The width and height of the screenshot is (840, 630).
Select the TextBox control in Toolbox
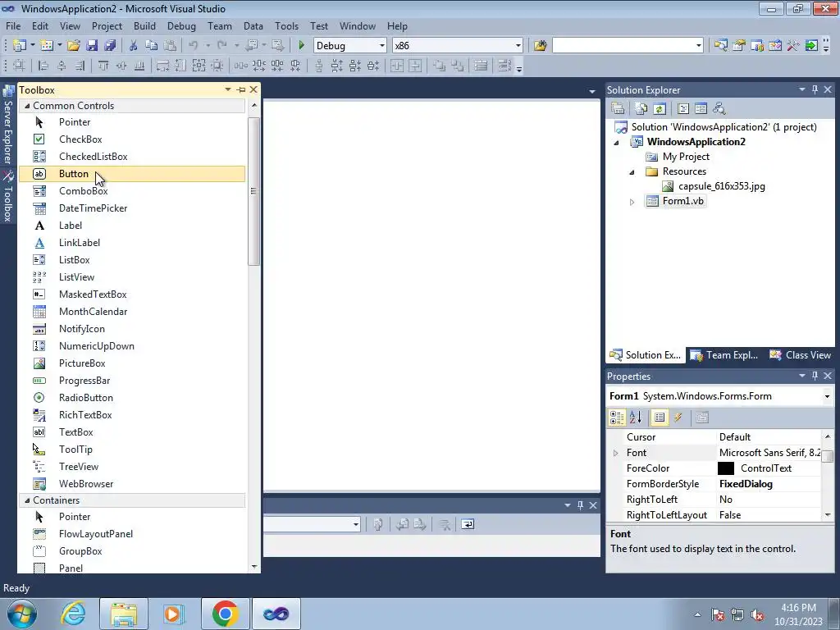tap(132, 432)
